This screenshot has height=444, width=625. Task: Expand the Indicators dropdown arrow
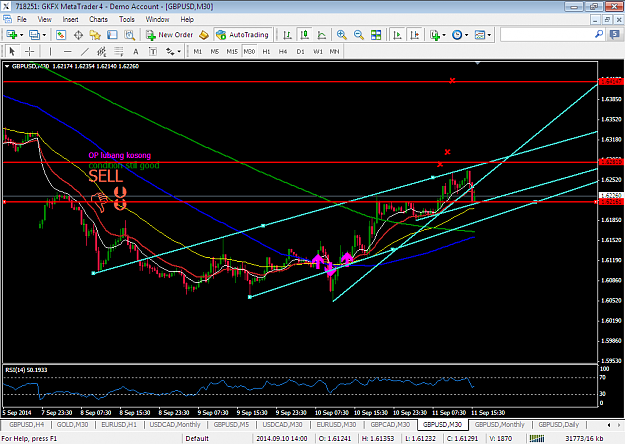click(444, 35)
